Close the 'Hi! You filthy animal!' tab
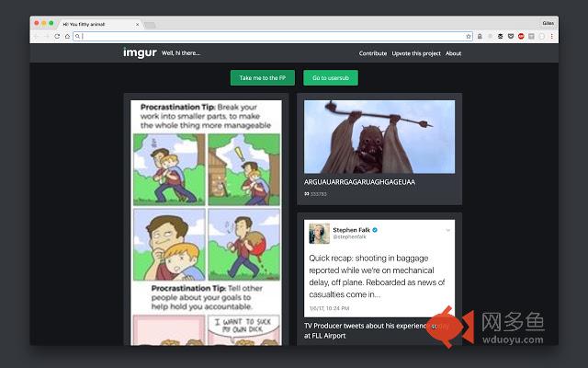588x368 pixels. coord(137,25)
